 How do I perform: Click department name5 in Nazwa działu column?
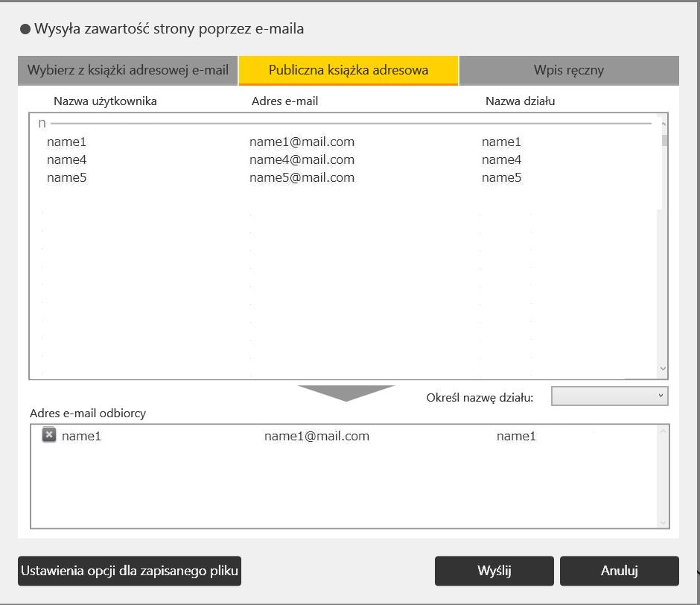tap(501, 178)
